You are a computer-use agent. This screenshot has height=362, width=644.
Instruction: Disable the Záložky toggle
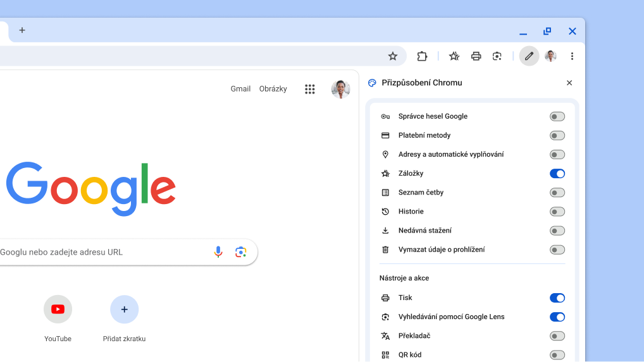coord(557,174)
